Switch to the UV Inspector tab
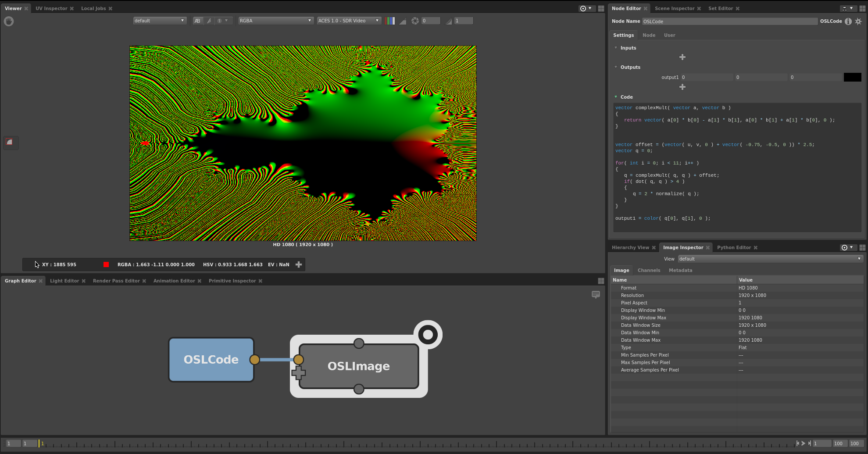 coord(51,8)
